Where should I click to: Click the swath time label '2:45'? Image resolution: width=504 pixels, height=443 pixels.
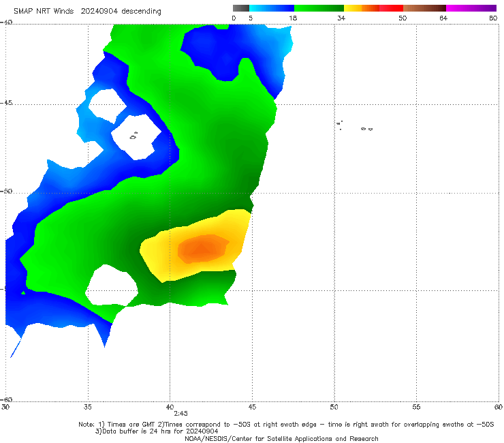180,414
